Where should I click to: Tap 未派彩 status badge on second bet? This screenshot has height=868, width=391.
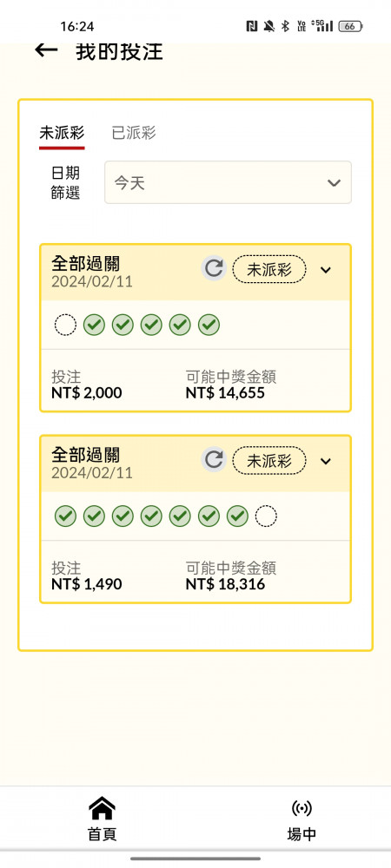tap(269, 461)
